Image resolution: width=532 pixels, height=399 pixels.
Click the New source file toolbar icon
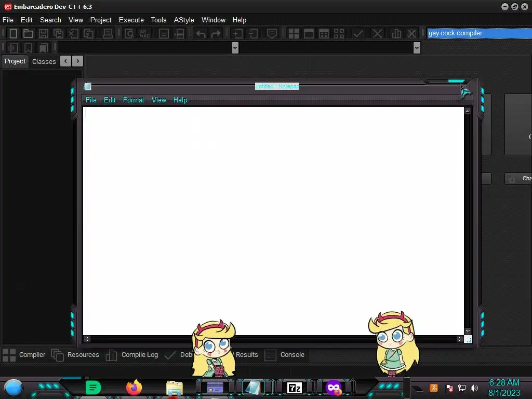pyautogui.click(x=13, y=33)
